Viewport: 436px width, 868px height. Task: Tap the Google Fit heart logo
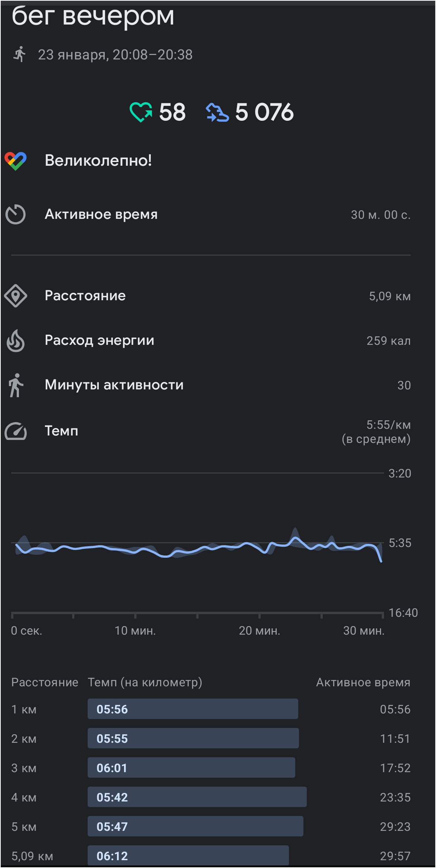pyautogui.click(x=16, y=161)
